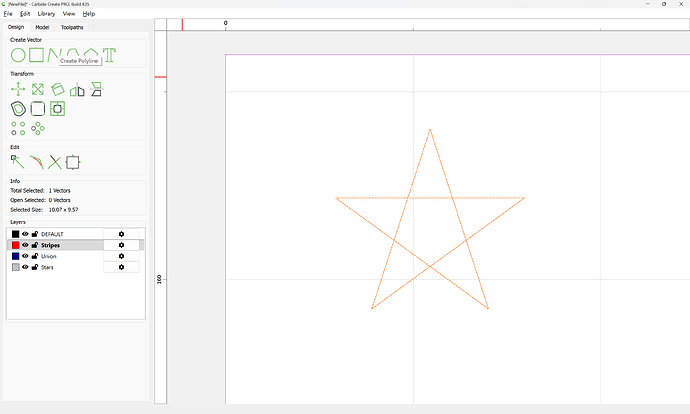Select the Stars layer row
Screen dimensions: 690x414
(x=70, y=267)
